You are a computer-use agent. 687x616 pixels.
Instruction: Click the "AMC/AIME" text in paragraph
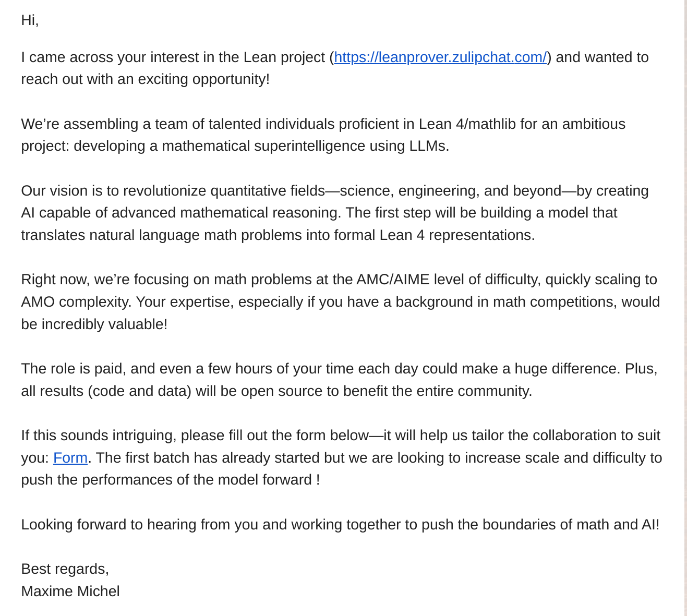pos(393,279)
